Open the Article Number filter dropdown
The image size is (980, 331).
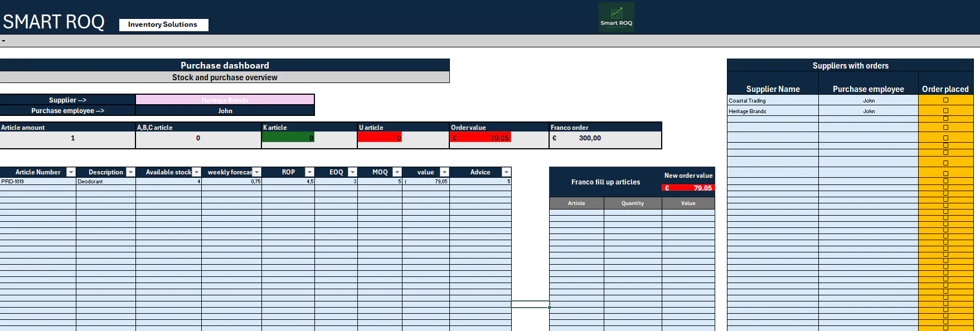[71, 172]
